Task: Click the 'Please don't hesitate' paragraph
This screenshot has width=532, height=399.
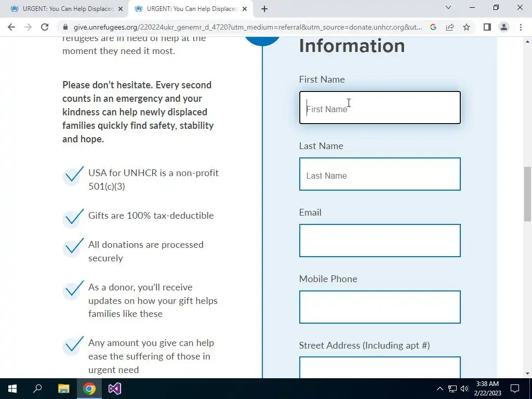Action: [138, 112]
